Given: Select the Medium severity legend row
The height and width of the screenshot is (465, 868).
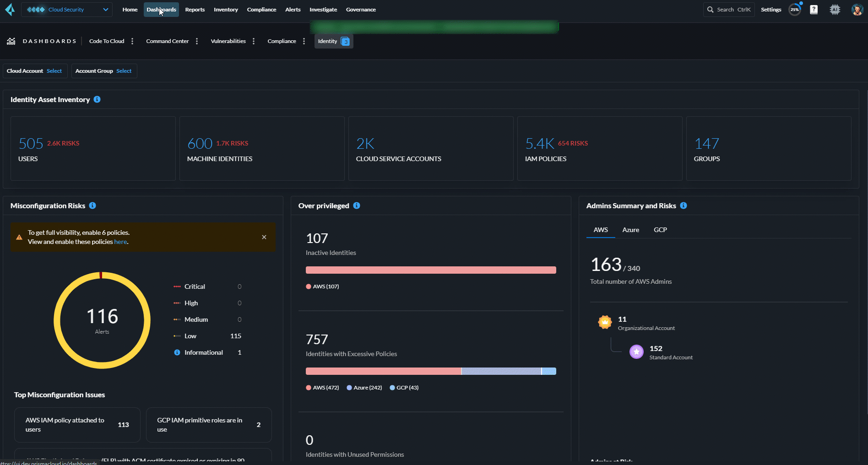Looking at the screenshot, I should pyautogui.click(x=207, y=319).
